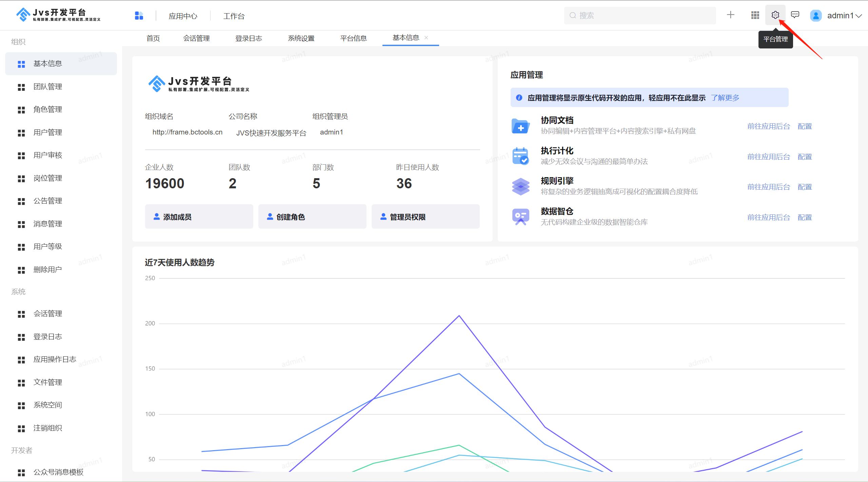This screenshot has height=482, width=868.
Task: Close the 基本信息 tab
Action: tap(426, 38)
